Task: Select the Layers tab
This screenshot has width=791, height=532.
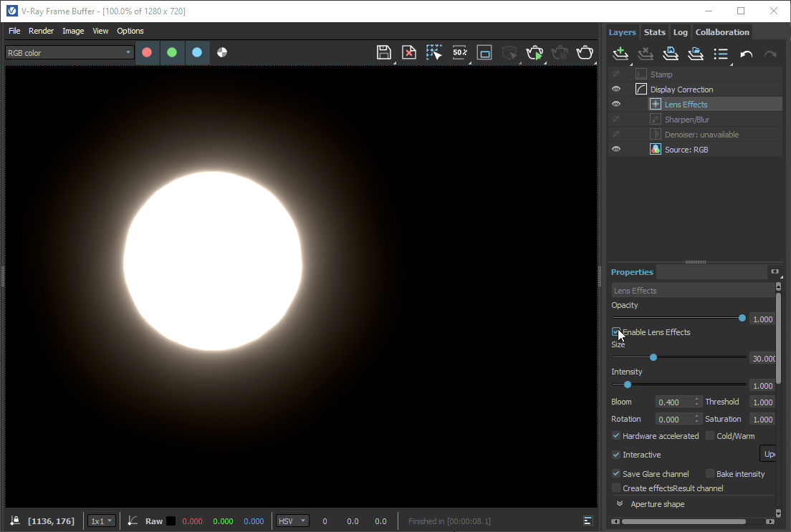Action: [x=622, y=32]
